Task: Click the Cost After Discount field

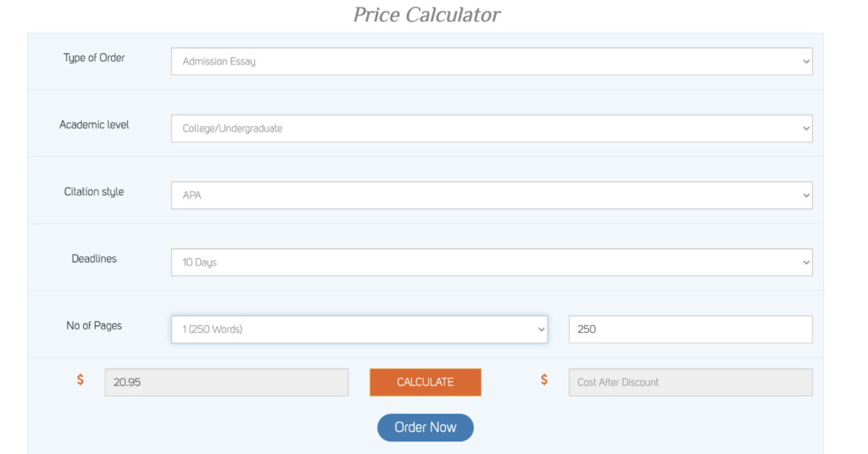Action: (x=690, y=382)
